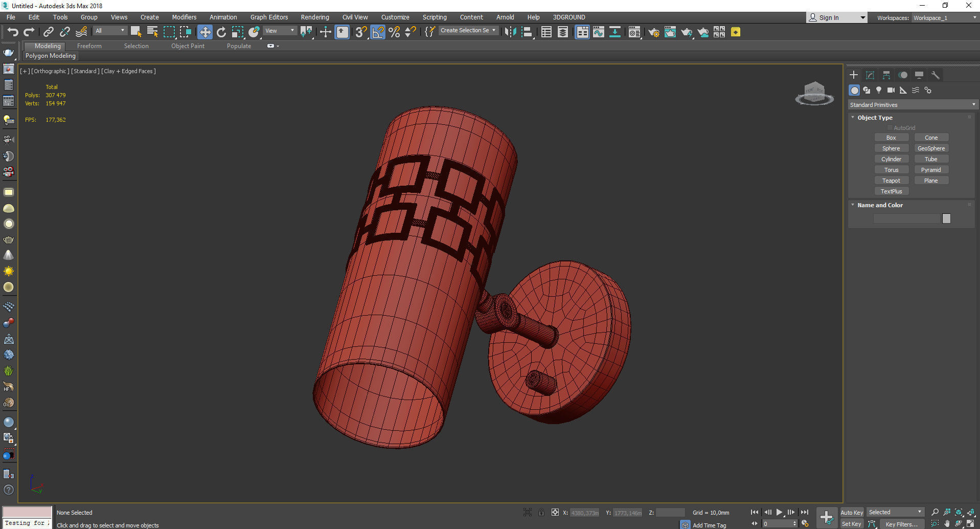
Task: Click the Undo arrow icon
Action: pyautogui.click(x=13, y=32)
